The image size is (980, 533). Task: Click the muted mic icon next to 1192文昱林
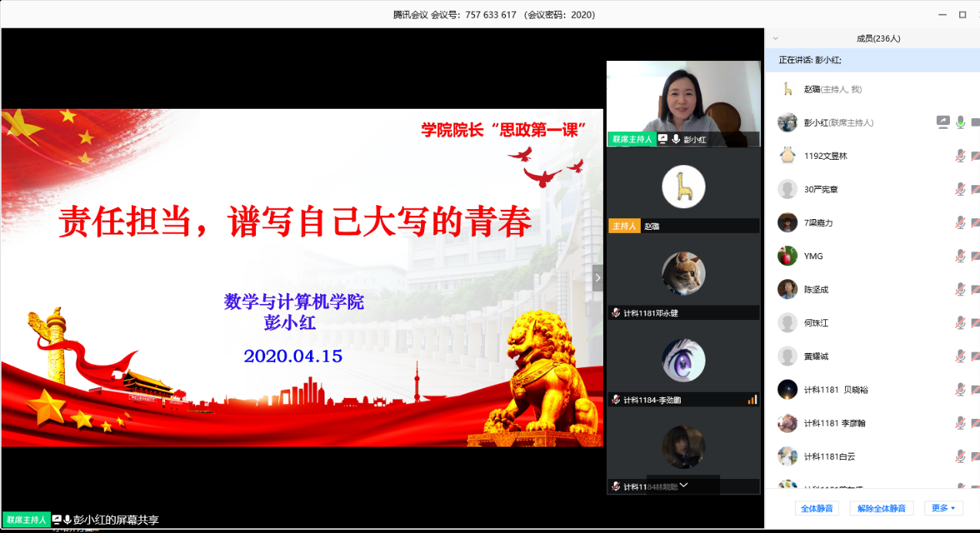point(961,155)
